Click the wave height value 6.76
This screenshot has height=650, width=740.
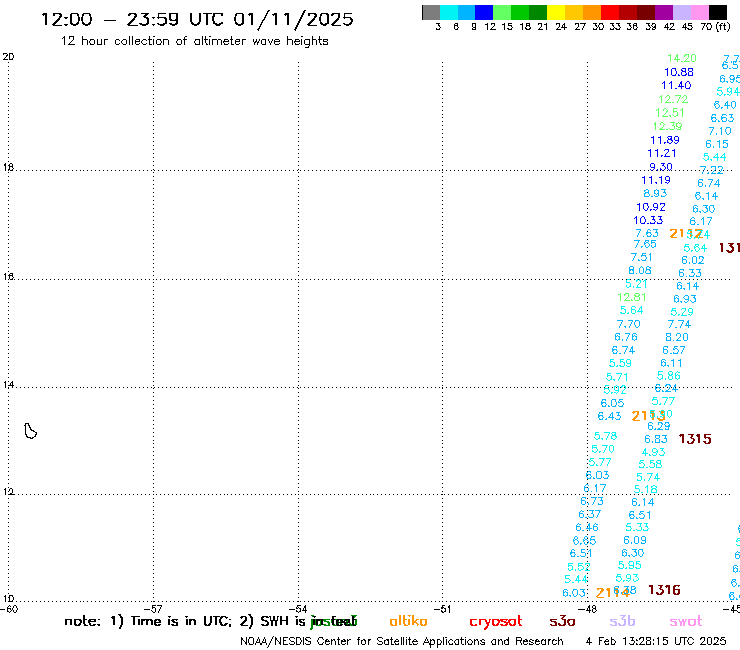click(626, 337)
